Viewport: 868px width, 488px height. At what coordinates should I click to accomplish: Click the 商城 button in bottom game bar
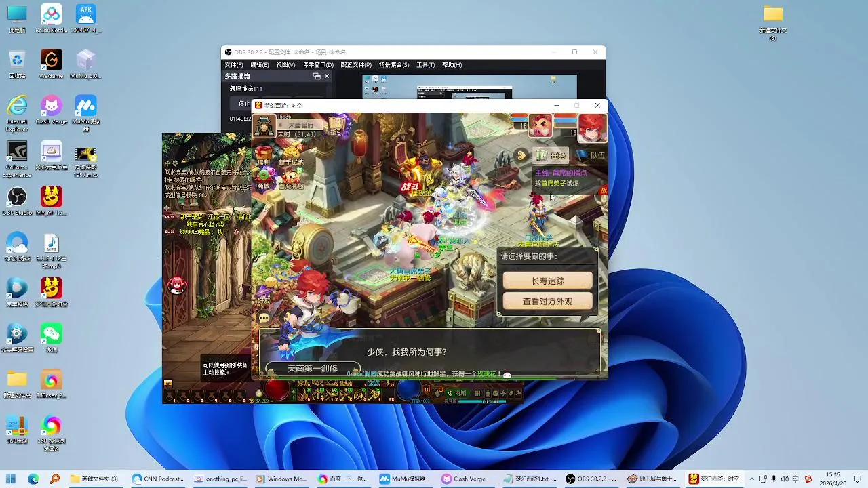click(x=456, y=393)
